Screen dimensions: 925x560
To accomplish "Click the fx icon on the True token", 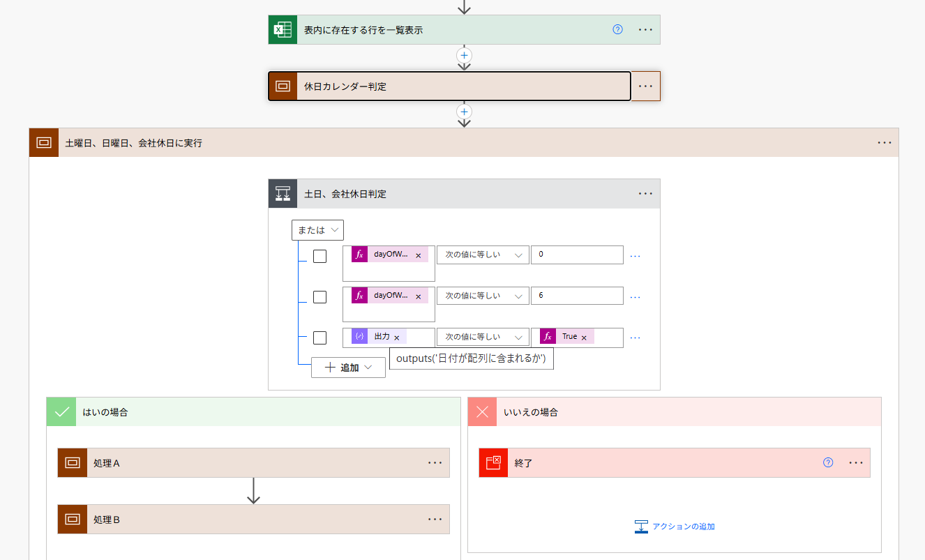I will [x=548, y=337].
